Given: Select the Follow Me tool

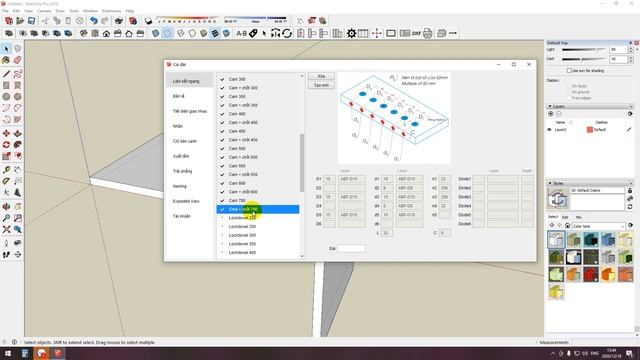Looking at the screenshot, I should click(x=18, y=145).
